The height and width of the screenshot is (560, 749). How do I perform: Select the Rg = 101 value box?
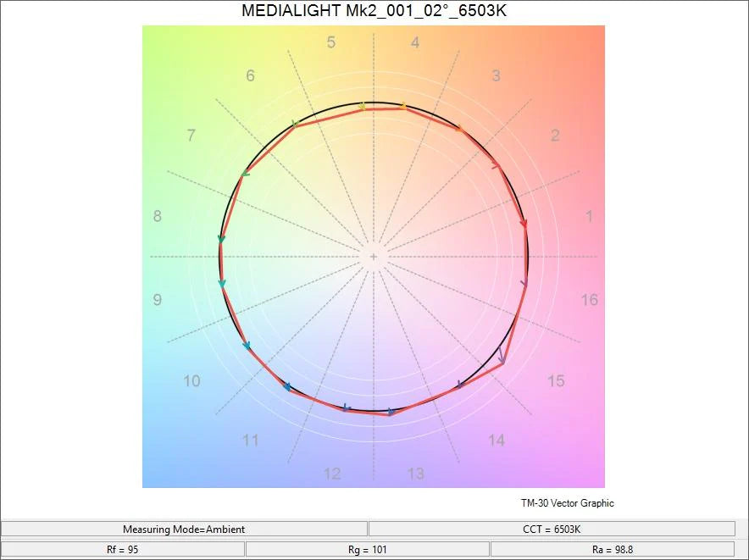click(367, 549)
